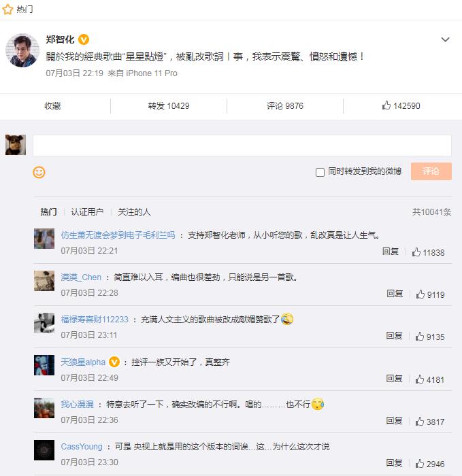Enable 同时转发到我的微博 checkbox

(x=320, y=172)
